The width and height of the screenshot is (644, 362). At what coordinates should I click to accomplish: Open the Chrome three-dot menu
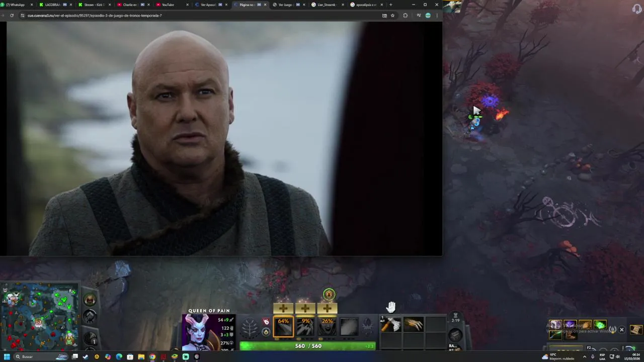tap(437, 16)
